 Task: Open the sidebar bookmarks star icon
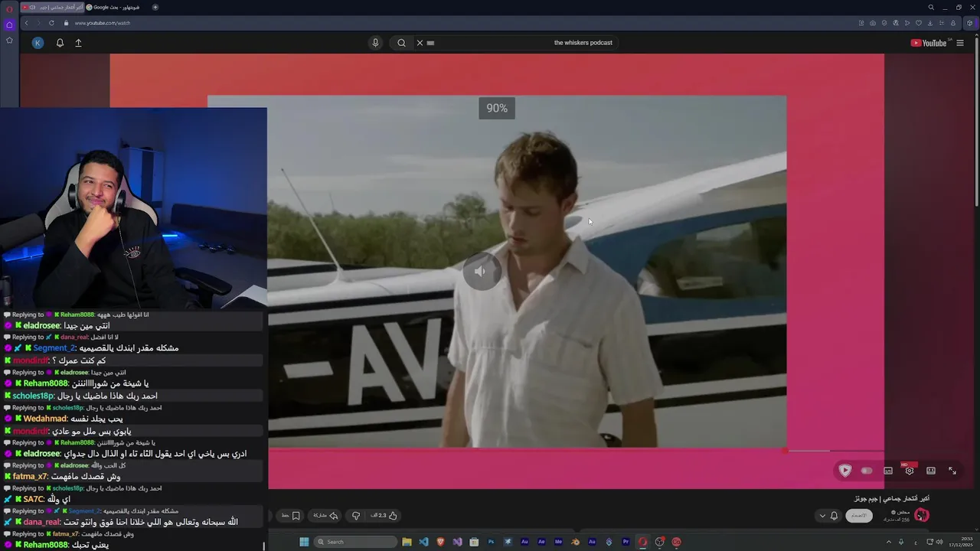pyautogui.click(x=9, y=40)
